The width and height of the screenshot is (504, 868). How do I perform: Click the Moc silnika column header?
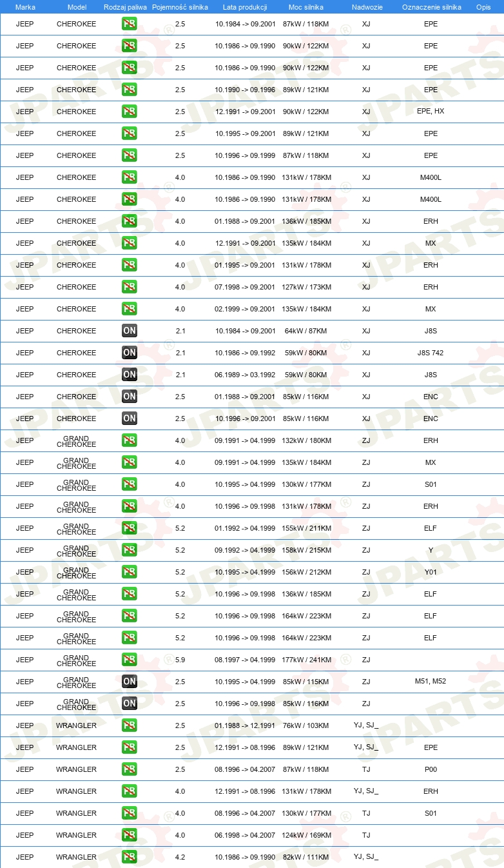click(x=306, y=7)
